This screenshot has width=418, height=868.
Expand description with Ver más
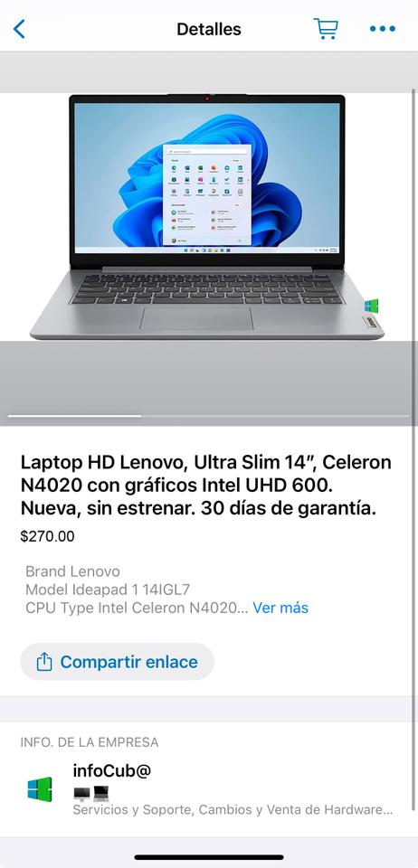click(x=280, y=608)
